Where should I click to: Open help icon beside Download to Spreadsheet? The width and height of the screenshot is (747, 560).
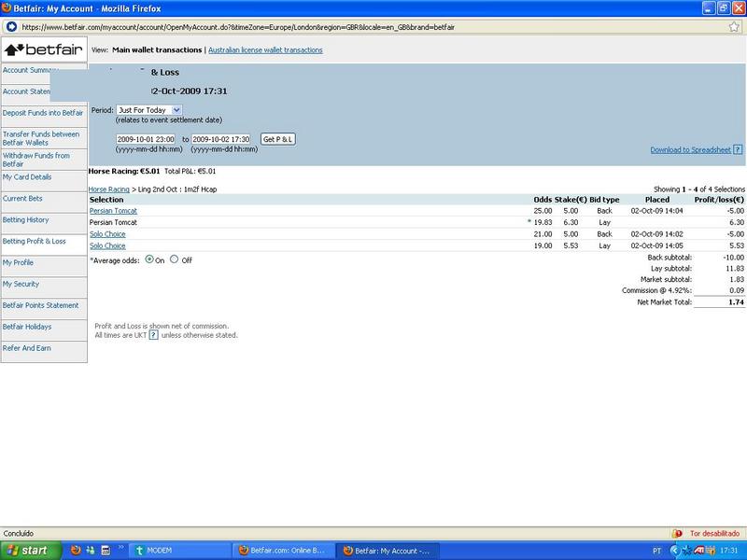pos(738,149)
